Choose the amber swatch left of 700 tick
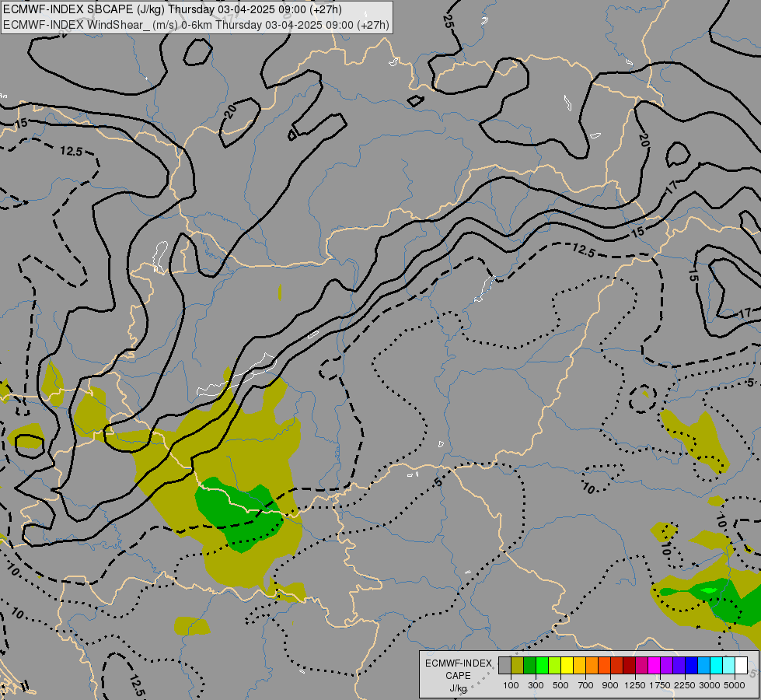 point(579,665)
